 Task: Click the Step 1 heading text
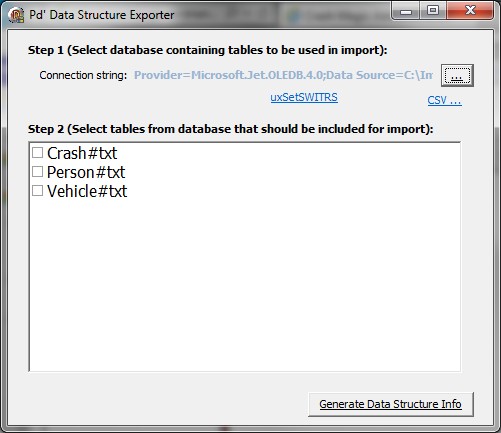[208, 50]
